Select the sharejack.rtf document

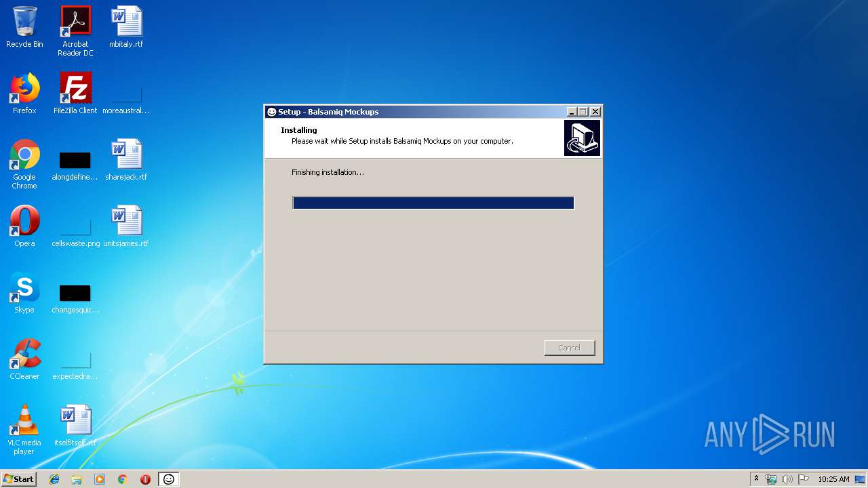[126, 161]
